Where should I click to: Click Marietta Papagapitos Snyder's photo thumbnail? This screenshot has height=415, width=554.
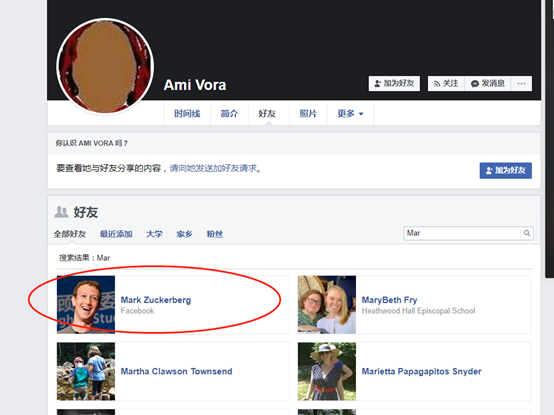pos(327,371)
